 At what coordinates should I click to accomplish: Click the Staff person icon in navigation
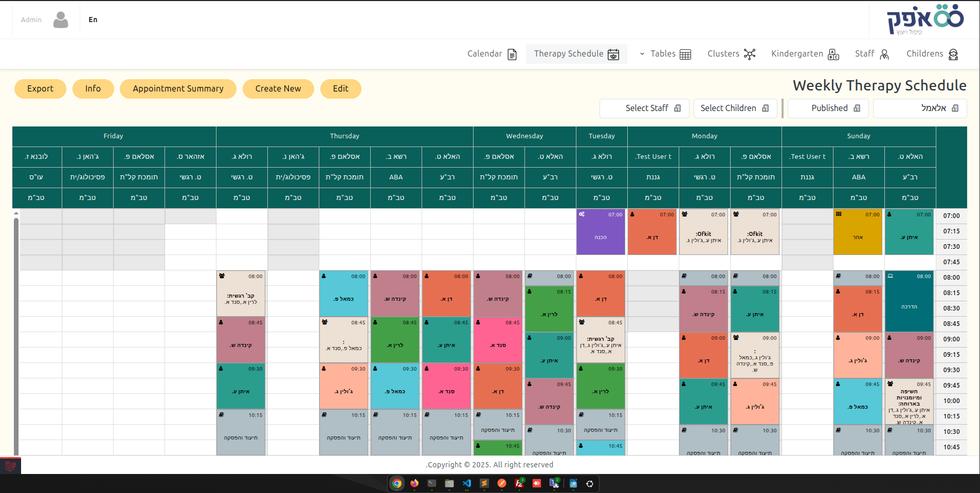pyautogui.click(x=884, y=54)
